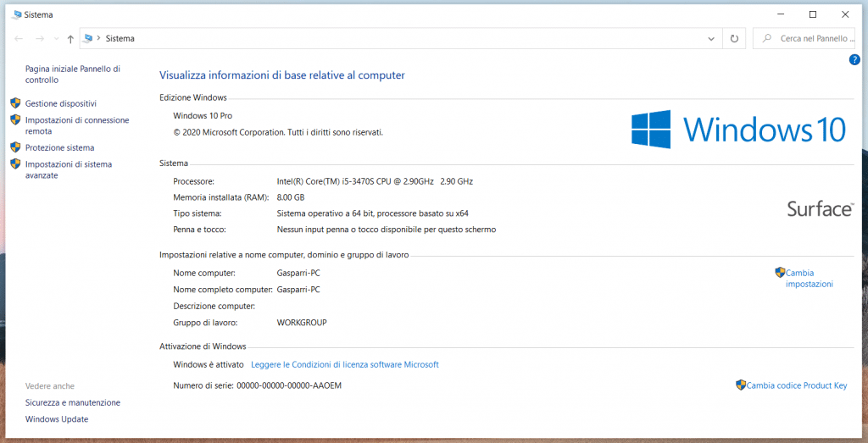868x443 pixels.
Task: Refresh the Sistema page
Action: tap(734, 39)
